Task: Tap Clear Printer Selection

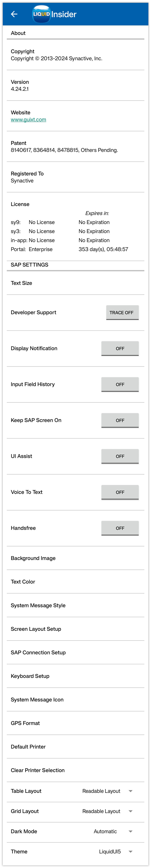Action: 38,770
